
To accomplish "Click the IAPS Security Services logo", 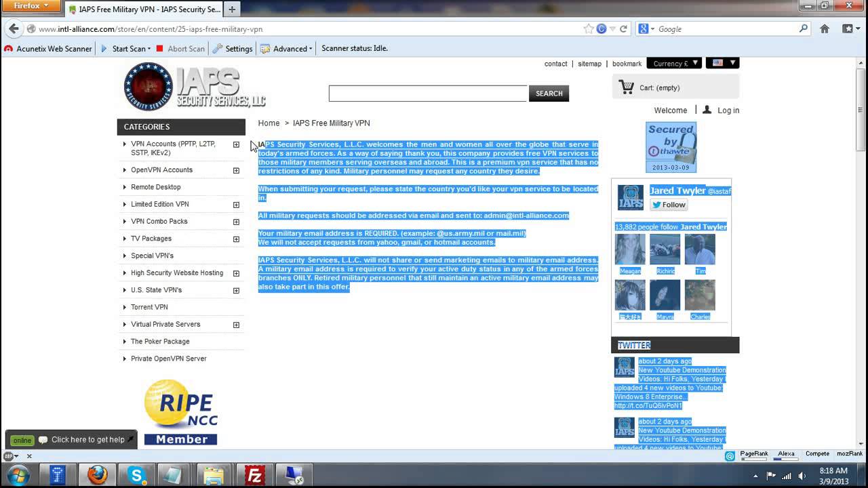I will point(195,87).
